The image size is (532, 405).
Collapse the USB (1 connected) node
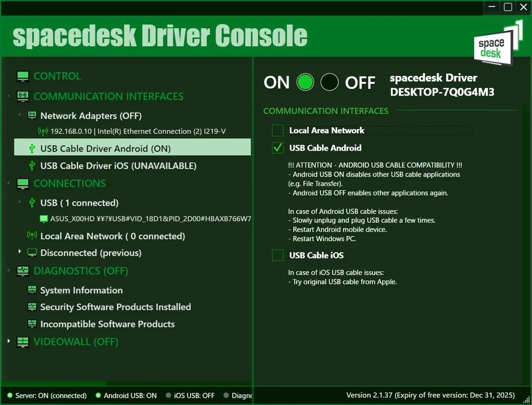[x=19, y=202]
